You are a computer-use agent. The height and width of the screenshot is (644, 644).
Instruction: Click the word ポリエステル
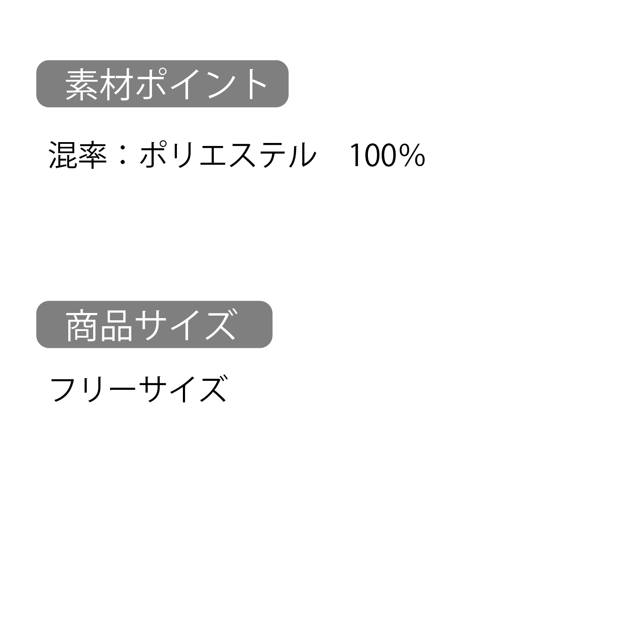(x=228, y=155)
